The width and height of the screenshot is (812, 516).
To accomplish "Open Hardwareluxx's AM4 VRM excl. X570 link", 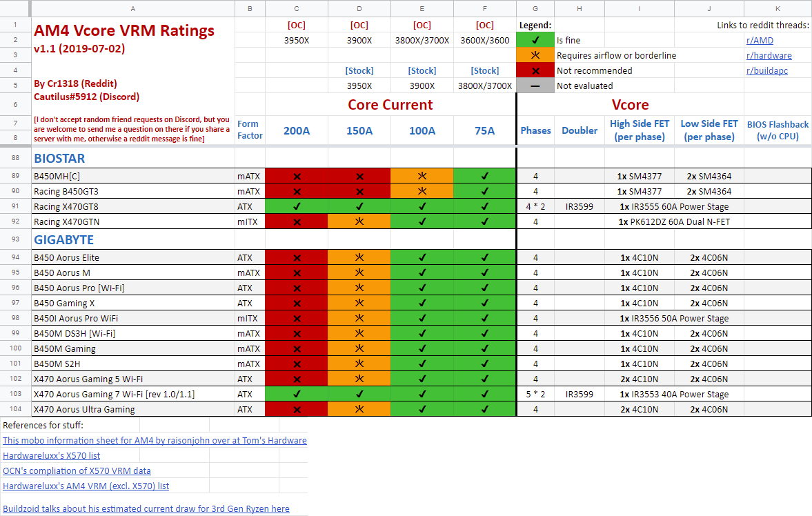I will pyautogui.click(x=86, y=486).
